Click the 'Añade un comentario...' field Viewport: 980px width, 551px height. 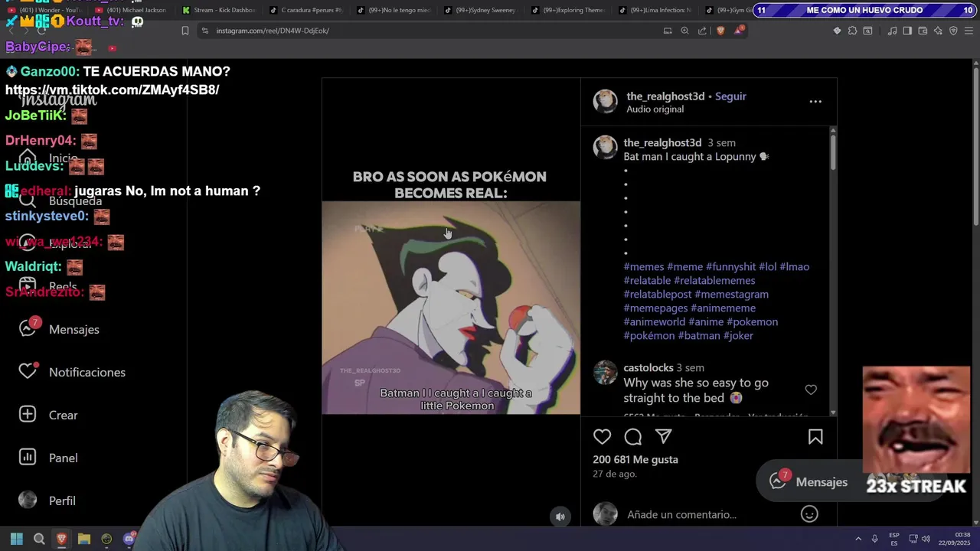(681, 515)
